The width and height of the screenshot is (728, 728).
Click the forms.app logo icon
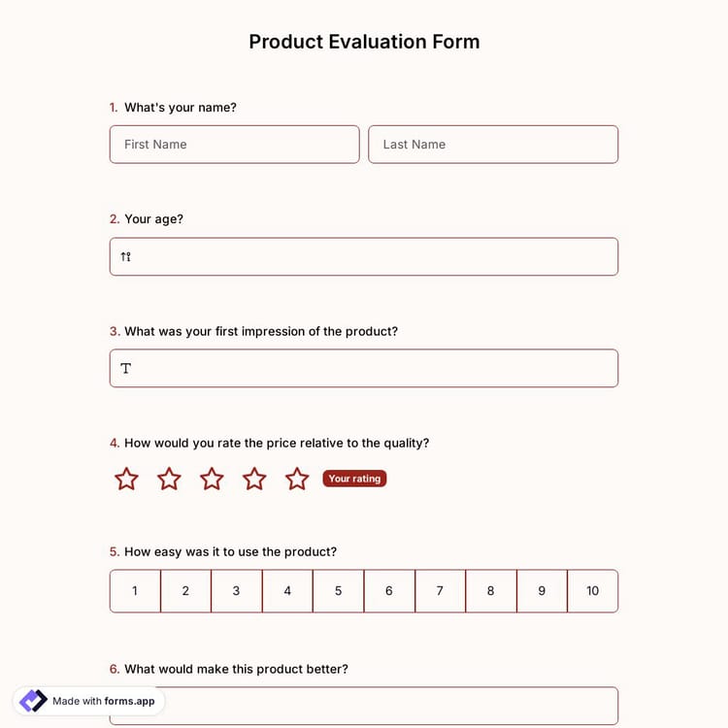(x=33, y=701)
